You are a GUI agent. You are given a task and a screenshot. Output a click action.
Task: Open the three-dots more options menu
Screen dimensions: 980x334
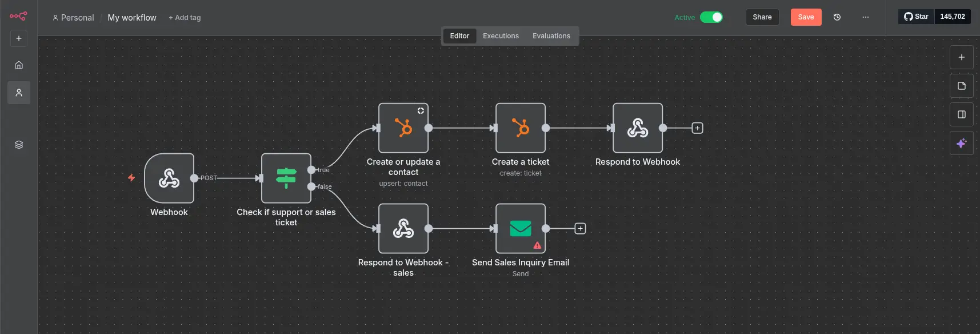[866, 17]
